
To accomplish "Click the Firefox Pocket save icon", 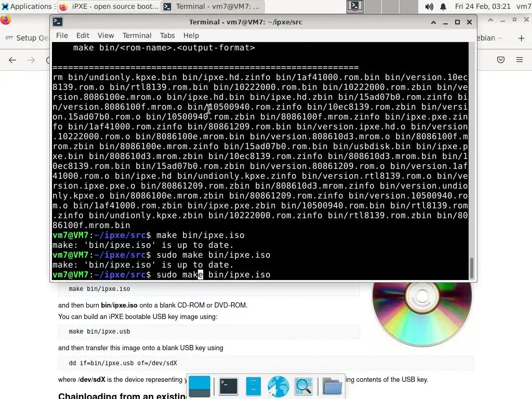I will point(500,60).
